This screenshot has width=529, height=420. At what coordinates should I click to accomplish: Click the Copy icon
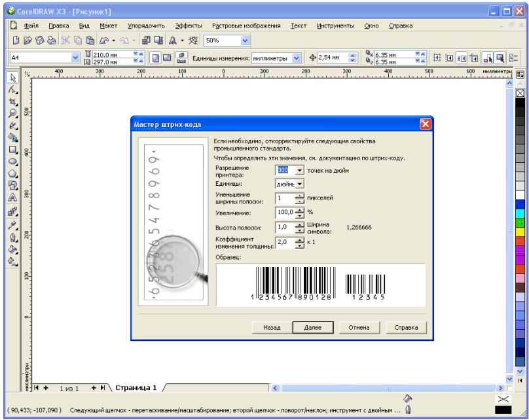click(x=78, y=41)
